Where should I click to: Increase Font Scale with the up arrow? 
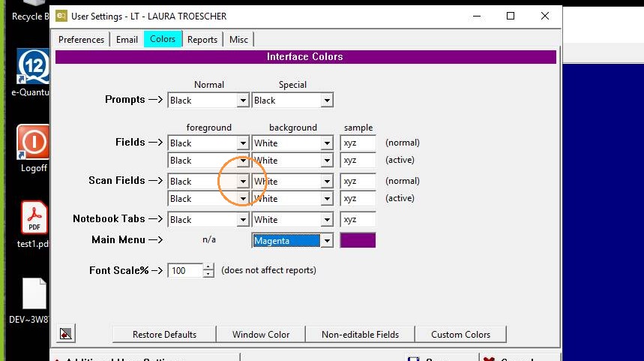click(x=208, y=267)
